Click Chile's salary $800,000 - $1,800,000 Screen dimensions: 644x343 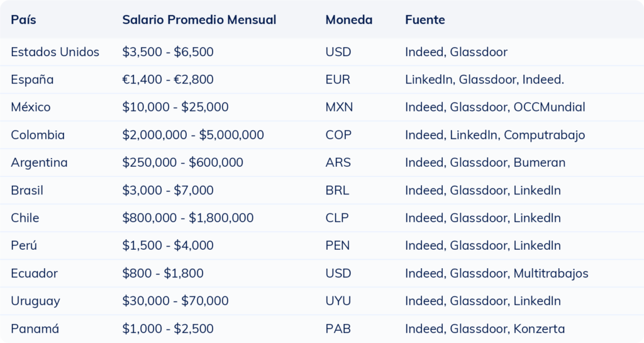click(x=187, y=218)
